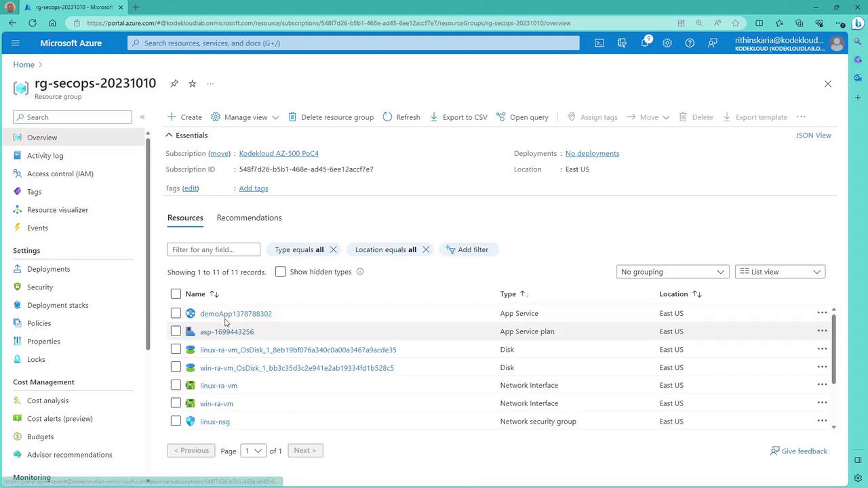Open the Azure portal hamburger menu
Image resolution: width=868 pixels, height=488 pixels.
point(16,43)
